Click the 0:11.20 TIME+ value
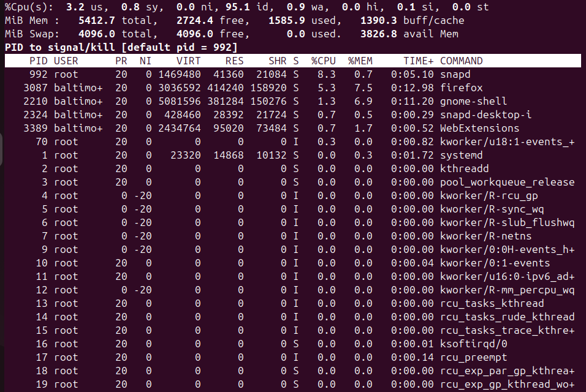The image size is (586, 392). coord(412,101)
